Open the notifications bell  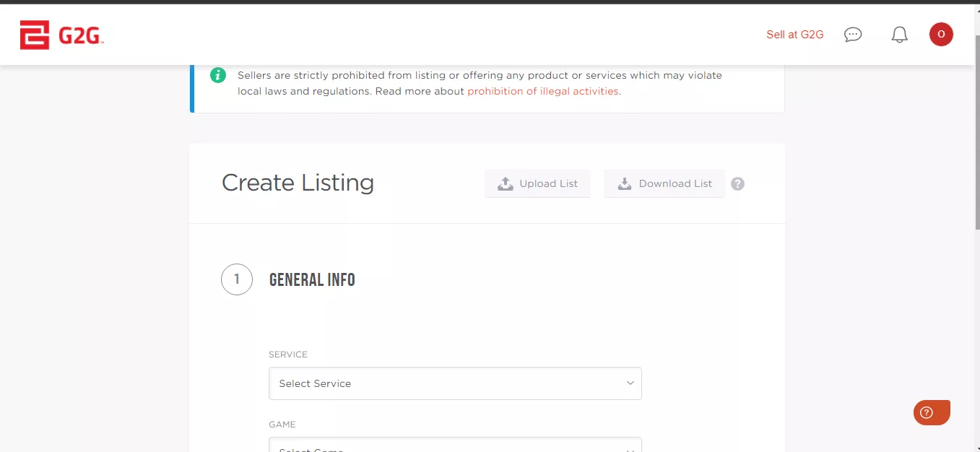[x=899, y=35]
